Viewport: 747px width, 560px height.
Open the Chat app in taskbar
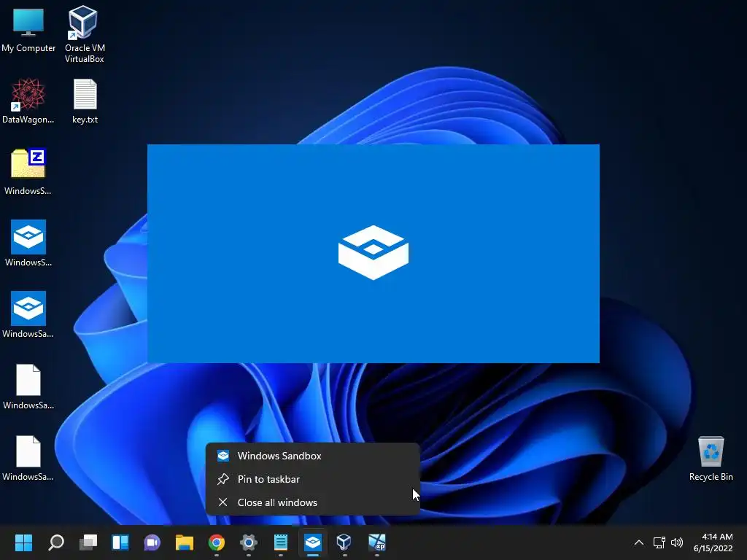point(152,542)
